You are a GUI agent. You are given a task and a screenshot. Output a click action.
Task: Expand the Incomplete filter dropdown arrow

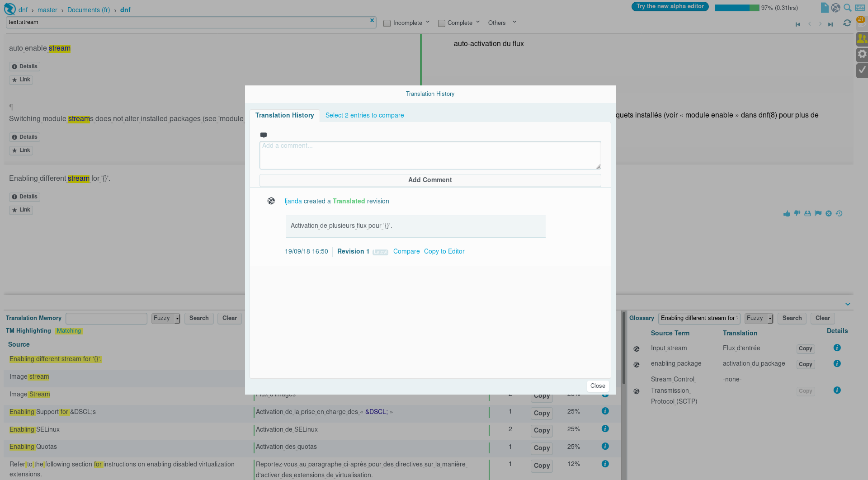coord(428,22)
